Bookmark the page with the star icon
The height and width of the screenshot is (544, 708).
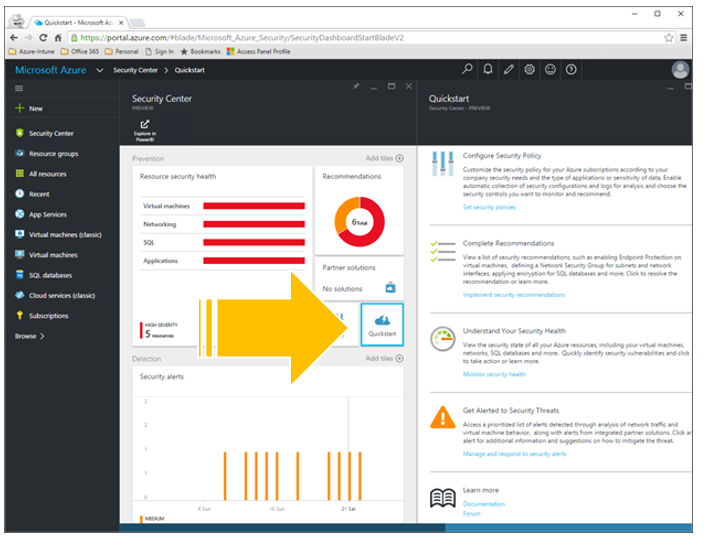coord(668,36)
